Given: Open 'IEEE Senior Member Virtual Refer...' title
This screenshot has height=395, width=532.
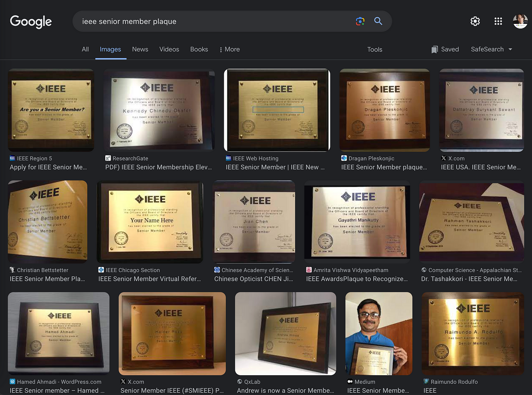Looking at the screenshot, I should click(x=150, y=279).
